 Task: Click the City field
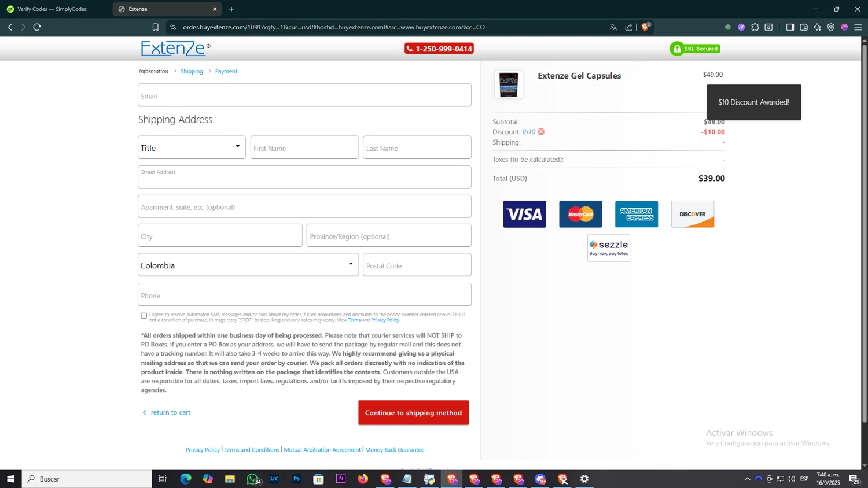(x=220, y=235)
